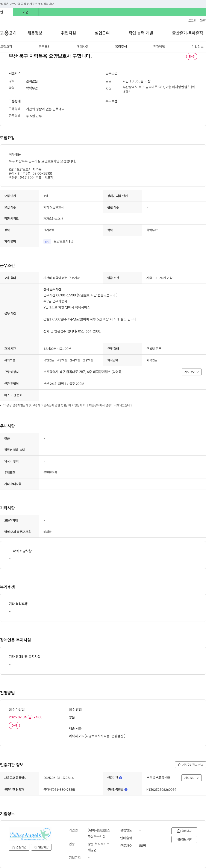Click the D-5 badge under 접수 마감일

(x=14, y=725)
